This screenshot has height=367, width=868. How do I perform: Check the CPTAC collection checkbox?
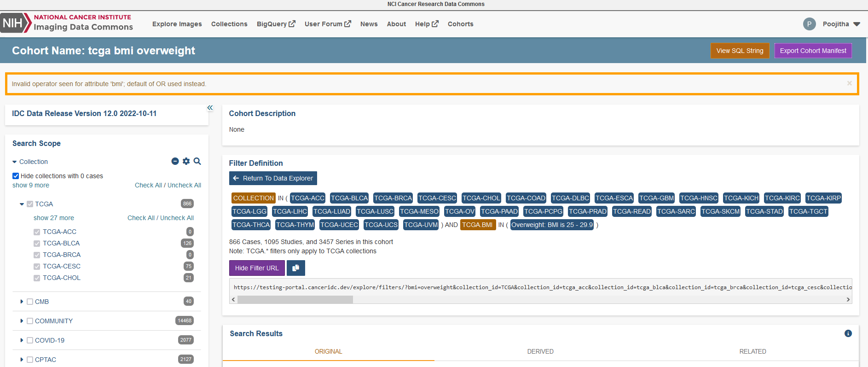[30, 360]
